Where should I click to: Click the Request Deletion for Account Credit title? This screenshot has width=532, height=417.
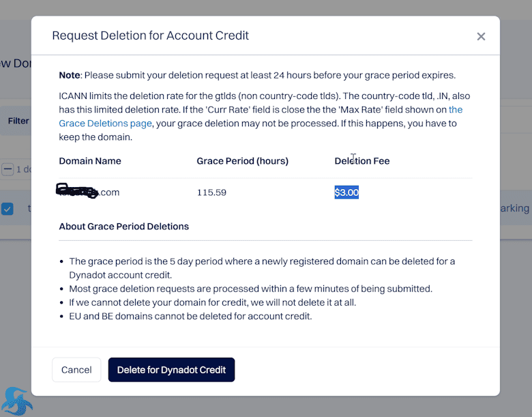150,35
